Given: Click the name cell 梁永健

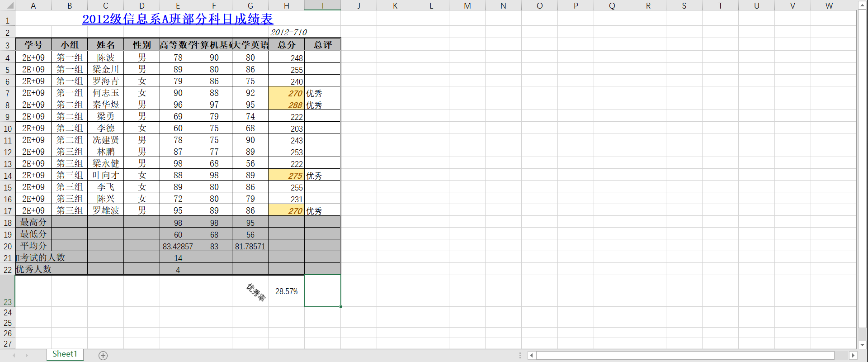Looking at the screenshot, I should coord(105,163).
